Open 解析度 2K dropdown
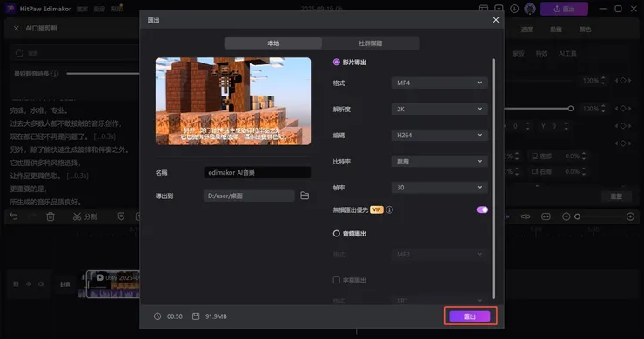 (x=439, y=110)
